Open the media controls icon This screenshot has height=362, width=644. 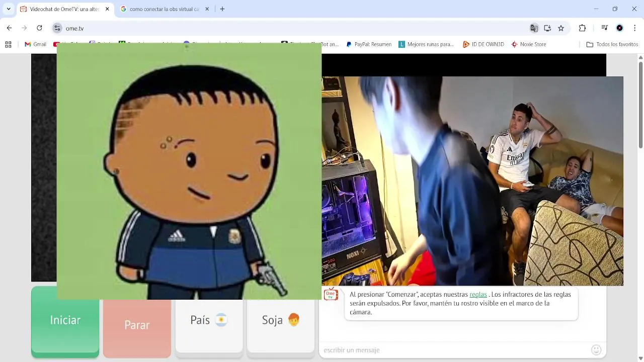pyautogui.click(x=605, y=28)
